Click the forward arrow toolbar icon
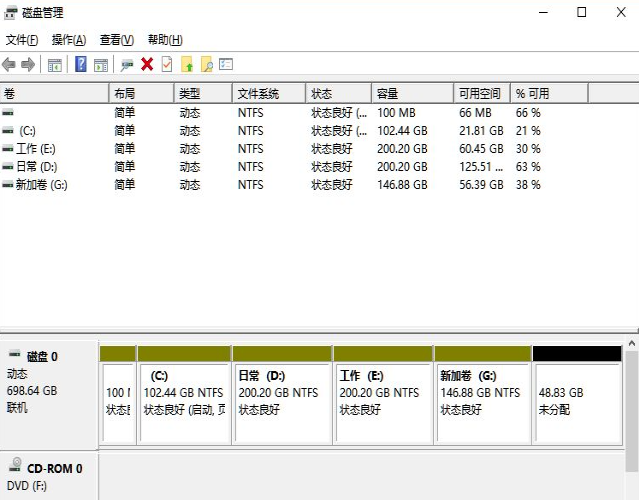Viewport: 639px width, 500px height. (28, 65)
